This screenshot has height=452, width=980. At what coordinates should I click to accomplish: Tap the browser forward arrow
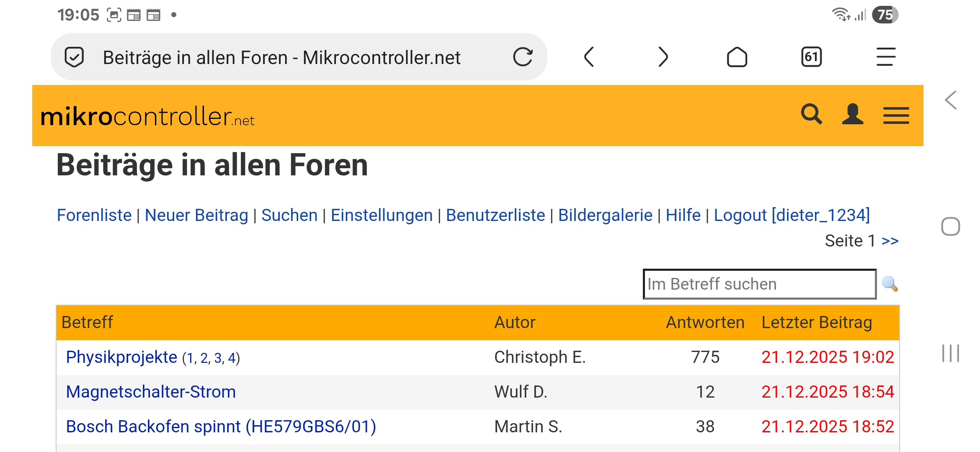[663, 57]
